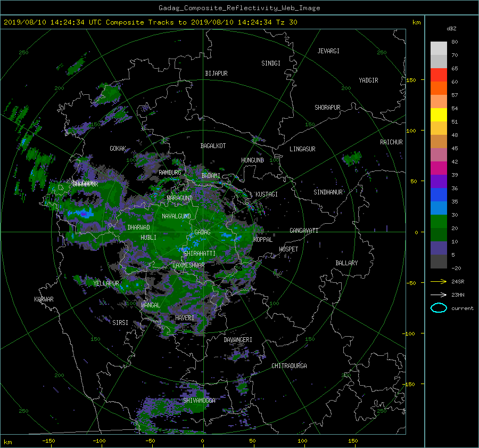Click the BALLARY label
The width and height of the screenshot is (479, 448).
346,263
